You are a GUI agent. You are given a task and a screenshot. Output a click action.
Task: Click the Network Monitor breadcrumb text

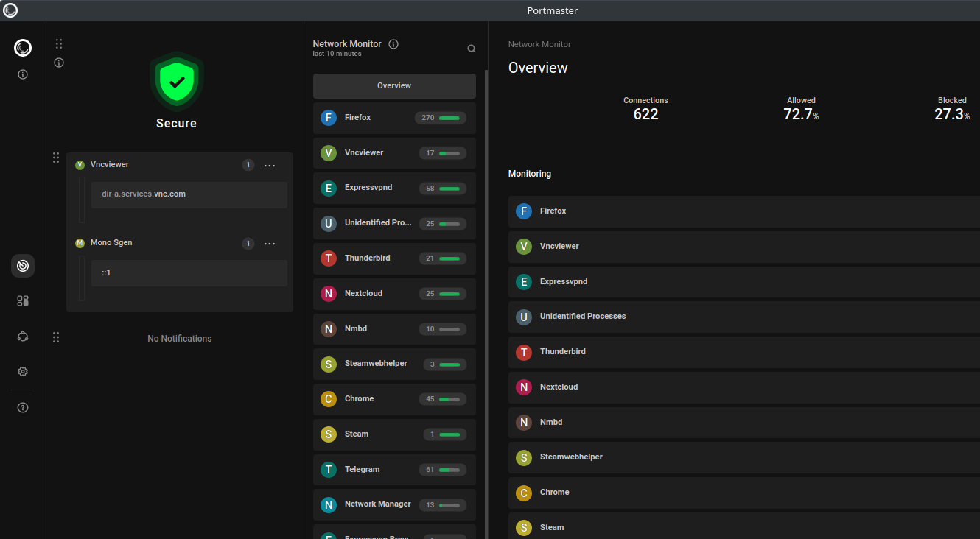pyautogui.click(x=539, y=44)
